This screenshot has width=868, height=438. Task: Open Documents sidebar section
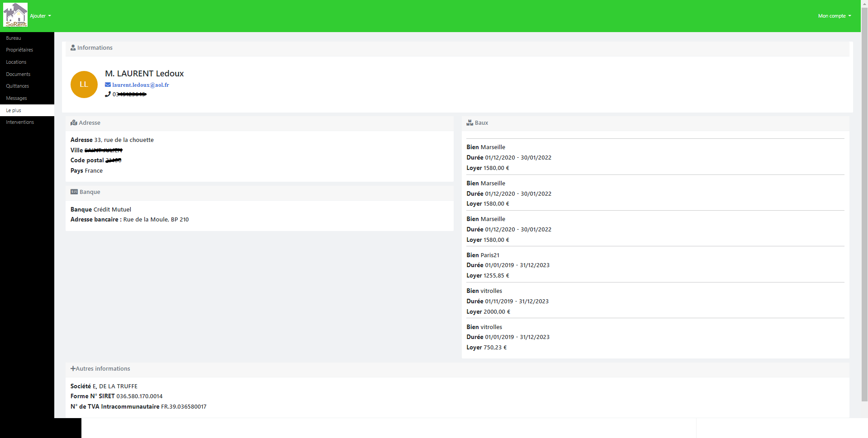tap(18, 74)
